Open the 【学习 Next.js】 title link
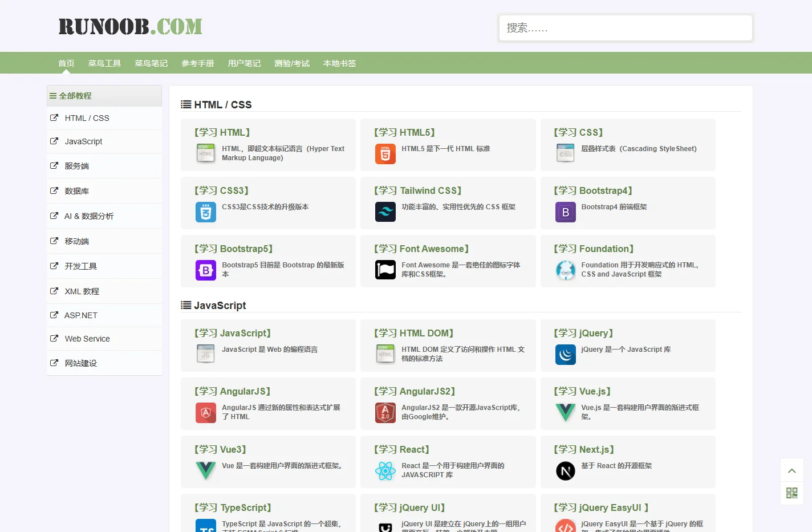Viewport: 812px width, 532px height. click(x=584, y=449)
